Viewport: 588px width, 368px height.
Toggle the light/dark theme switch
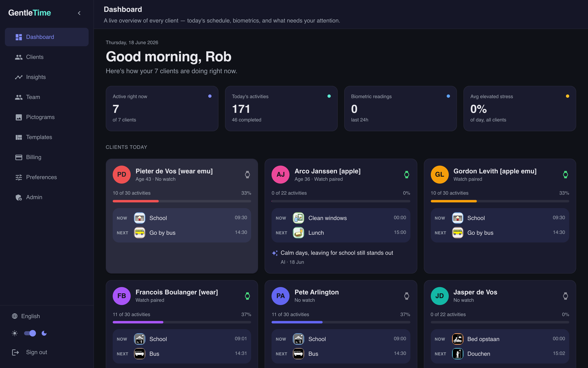tap(30, 333)
